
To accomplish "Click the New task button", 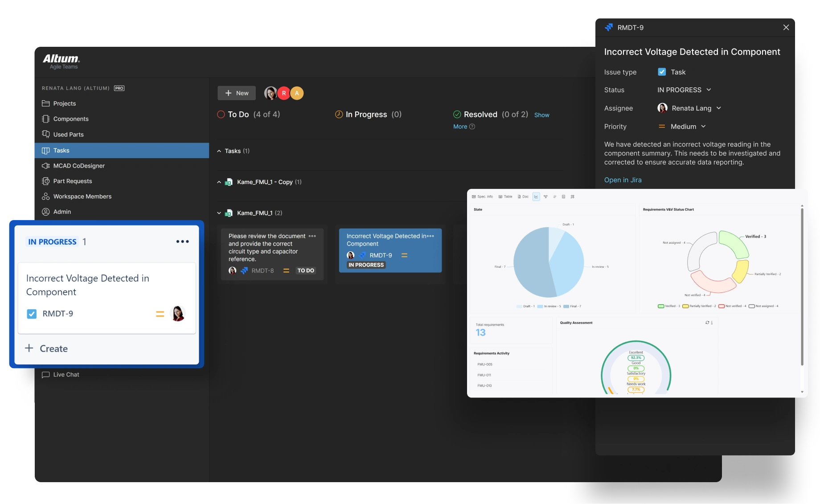I will (237, 93).
